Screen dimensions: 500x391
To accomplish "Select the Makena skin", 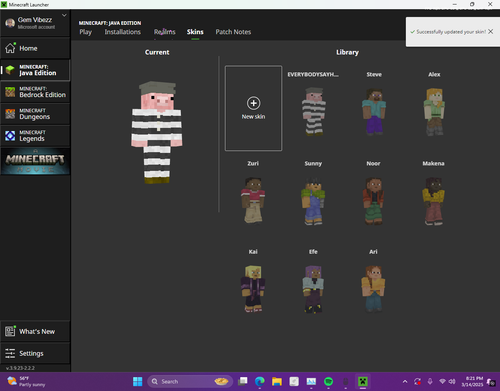I will click(x=433, y=201).
